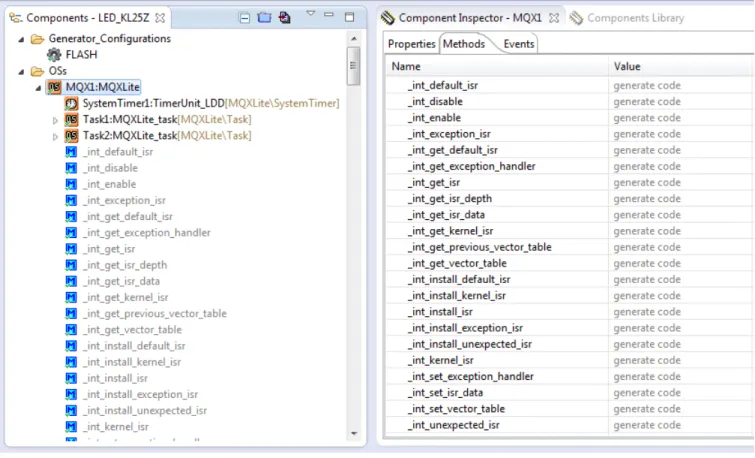Click method icon next to _int_get_exception_handler

pos(71,233)
